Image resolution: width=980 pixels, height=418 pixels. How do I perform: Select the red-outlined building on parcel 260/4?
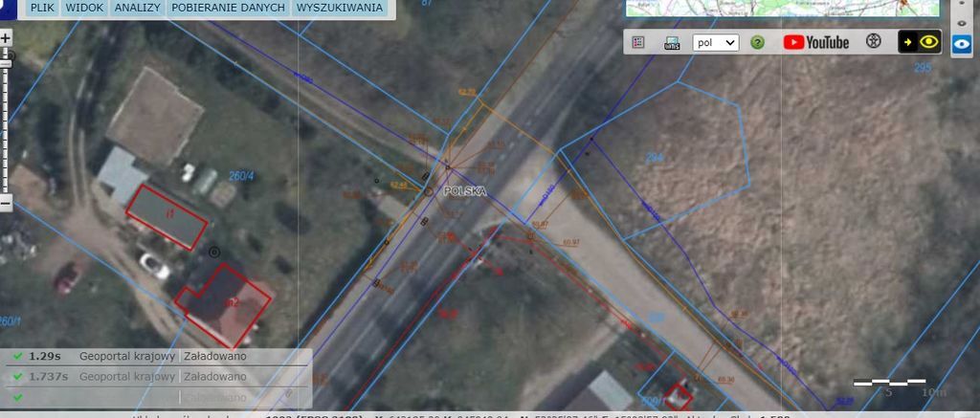(x=167, y=215)
